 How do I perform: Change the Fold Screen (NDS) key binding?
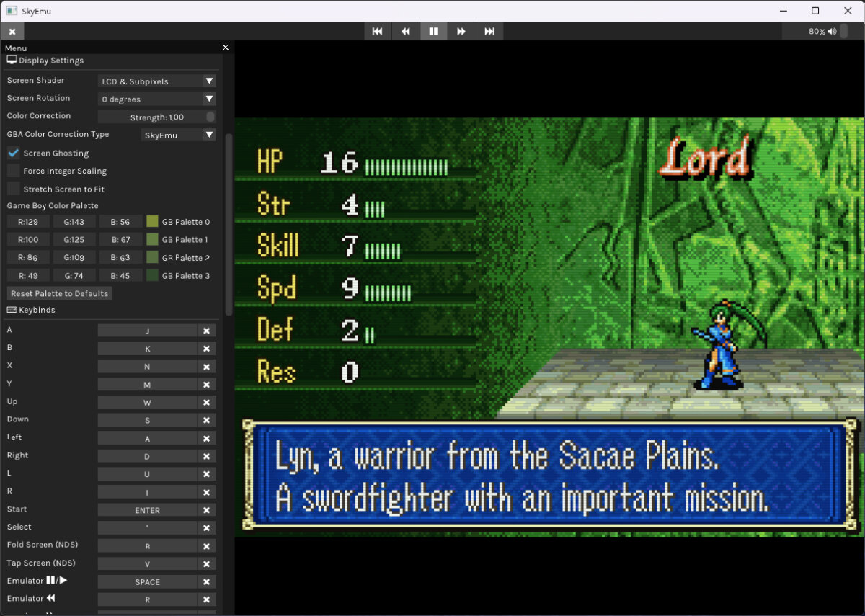click(x=147, y=545)
